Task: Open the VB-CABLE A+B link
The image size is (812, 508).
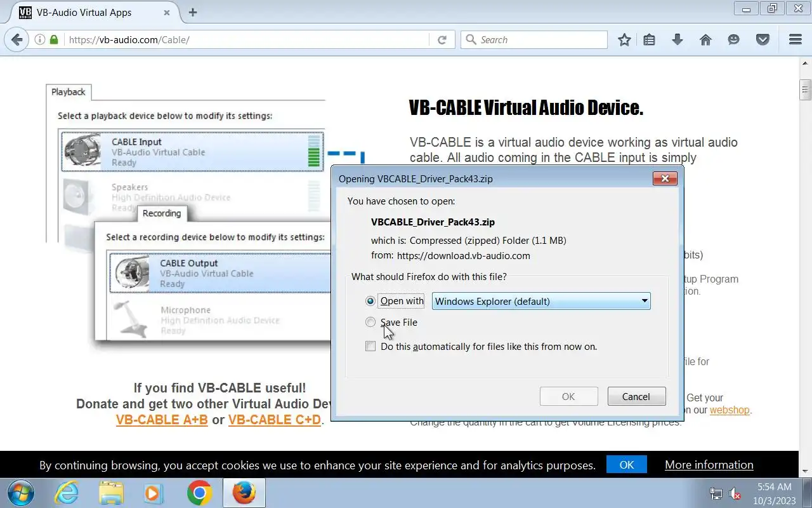Action: (x=162, y=420)
